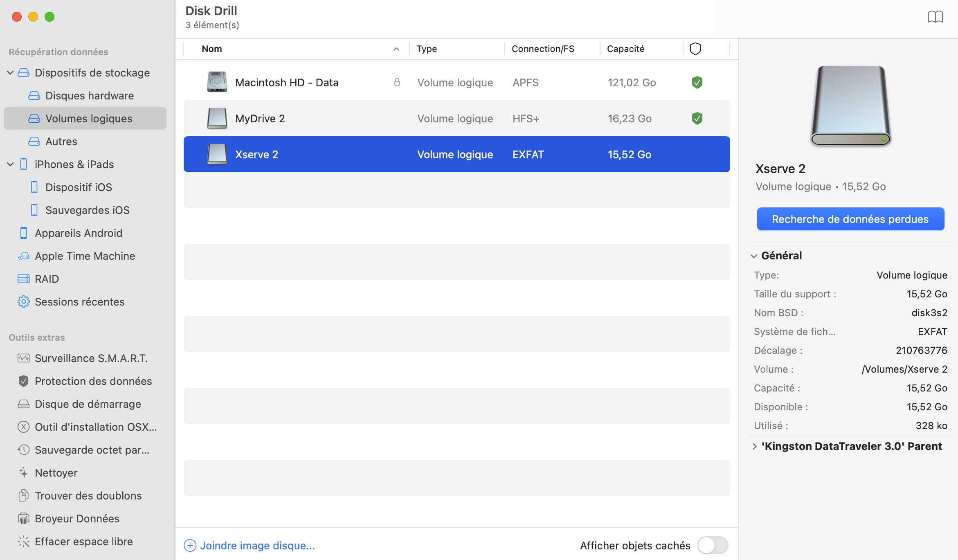The image size is (958, 560).
Task: Click the 328 ko Utilisé value
Action: pos(931,425)
